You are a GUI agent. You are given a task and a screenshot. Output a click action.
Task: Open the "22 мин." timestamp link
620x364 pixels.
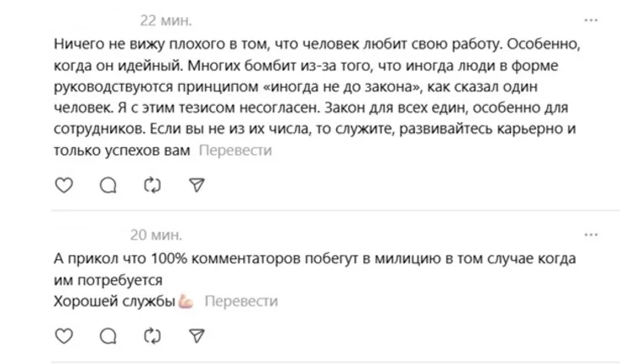tap(166, 19)
